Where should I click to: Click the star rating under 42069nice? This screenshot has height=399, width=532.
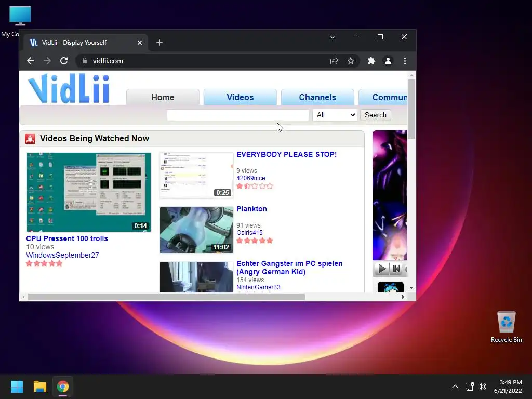point(255,186)
